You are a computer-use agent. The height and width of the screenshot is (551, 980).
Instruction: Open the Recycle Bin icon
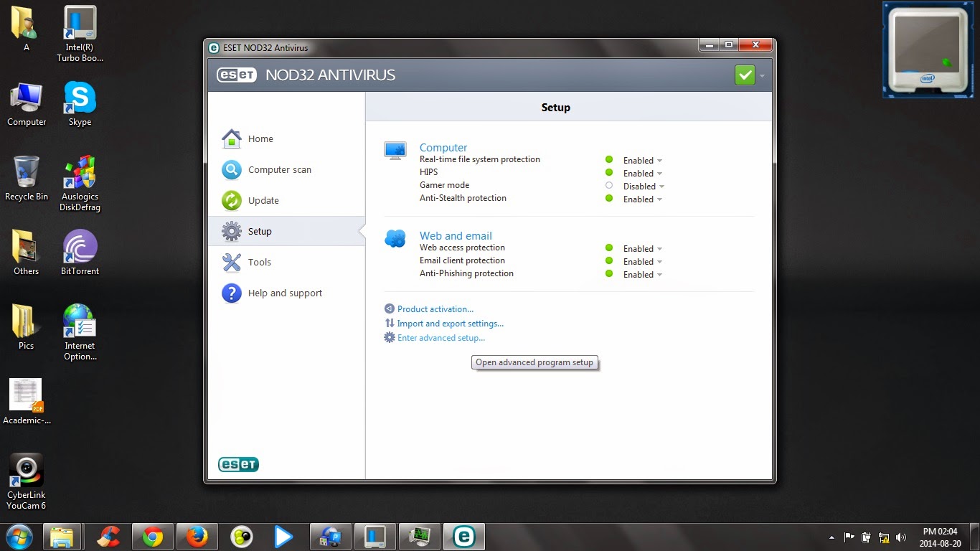(x=27, y=179)
